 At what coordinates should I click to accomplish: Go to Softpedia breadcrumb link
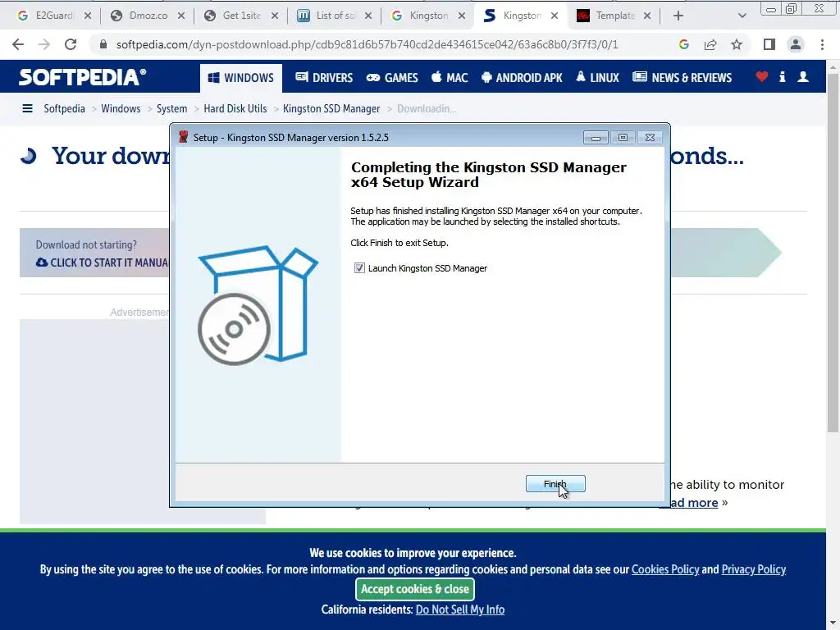pos(64,109)
